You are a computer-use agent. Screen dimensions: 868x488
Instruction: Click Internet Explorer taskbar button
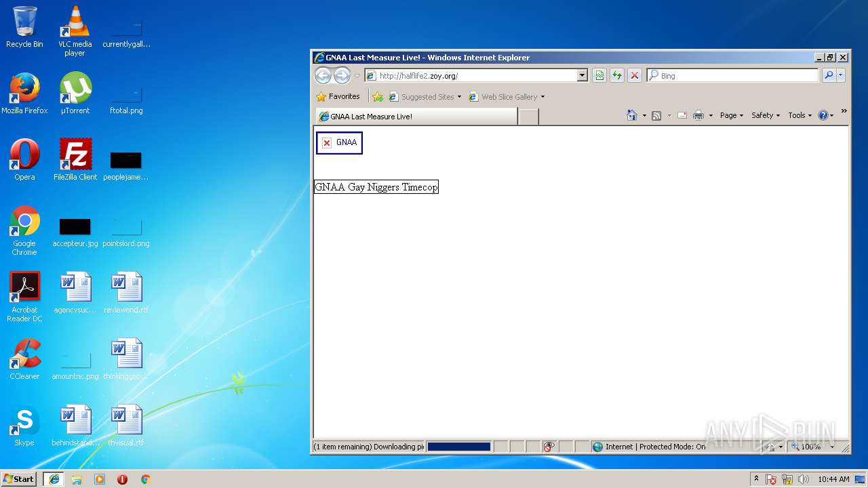(54, 479)
